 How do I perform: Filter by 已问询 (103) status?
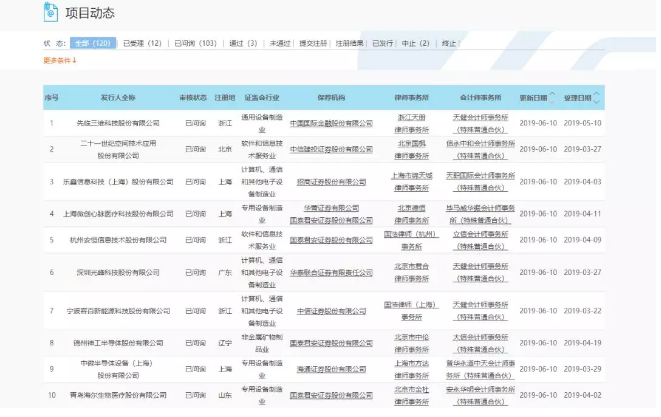pyautogui.click(x=196, y=44)
